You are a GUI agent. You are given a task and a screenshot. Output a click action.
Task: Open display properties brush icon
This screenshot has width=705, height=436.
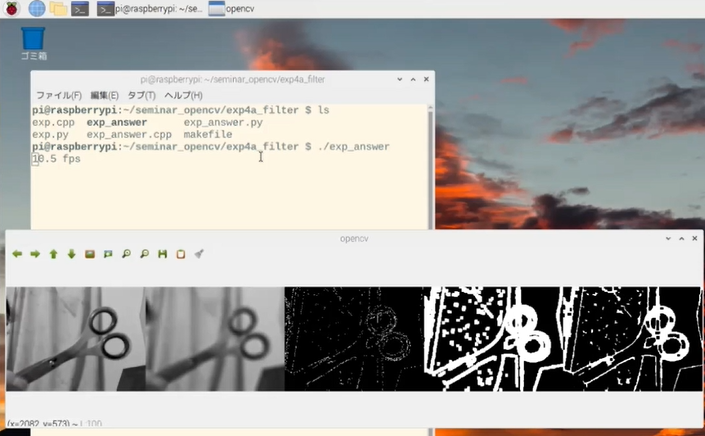click(199, 255)
